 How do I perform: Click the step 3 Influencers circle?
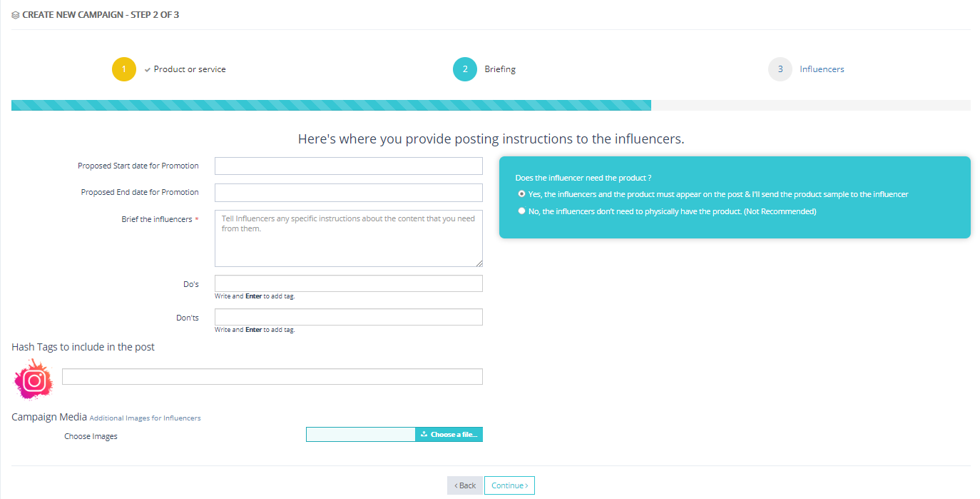[780, 69]
